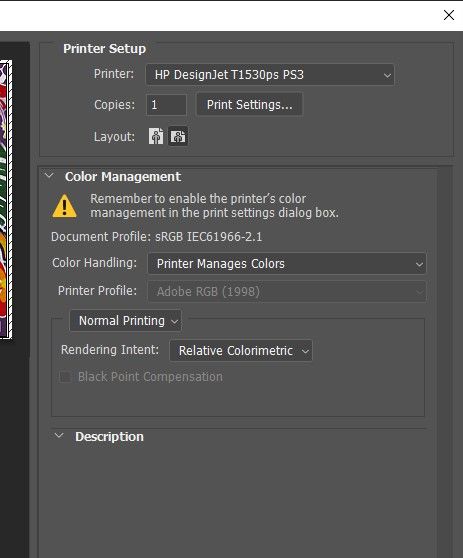Click the Document Profile sRGB text
463x558 pixels.
coord(157,237)
